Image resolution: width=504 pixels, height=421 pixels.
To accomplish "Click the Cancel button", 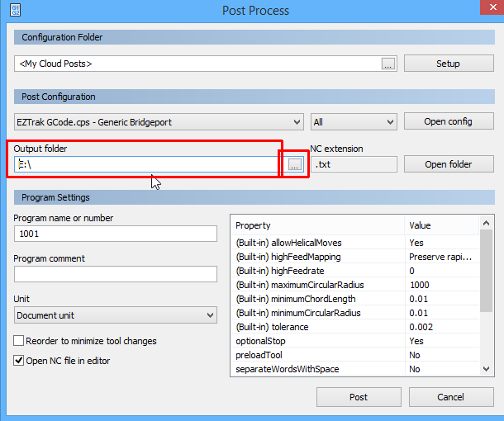I will 451,397.
